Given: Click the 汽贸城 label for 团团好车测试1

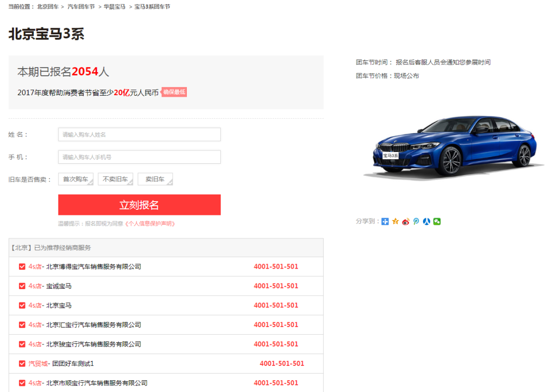Looking at the screenshot, I should [38, 364].
